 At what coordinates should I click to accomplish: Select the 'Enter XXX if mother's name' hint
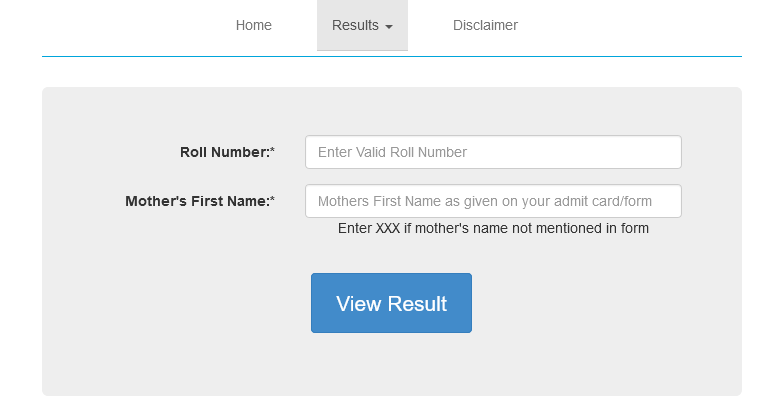tap(493, 228)
